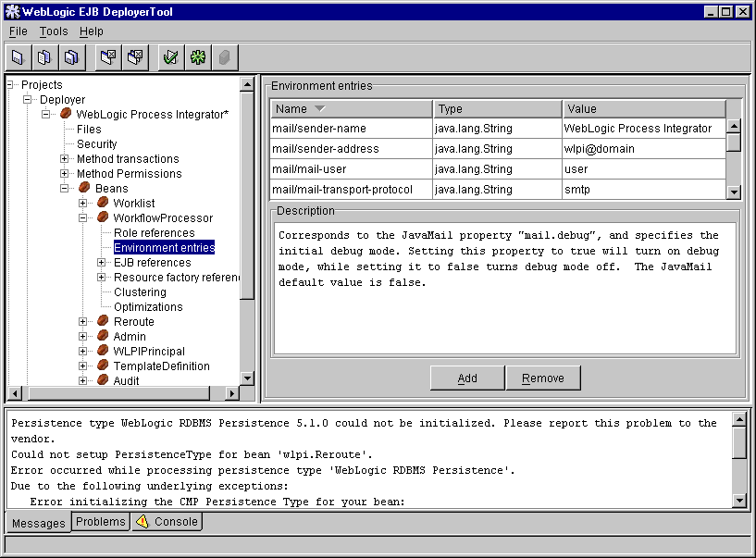This screenshot has height=558, width=756.
Task: Expand the Method Permissions node
Action: coord(64,174)
